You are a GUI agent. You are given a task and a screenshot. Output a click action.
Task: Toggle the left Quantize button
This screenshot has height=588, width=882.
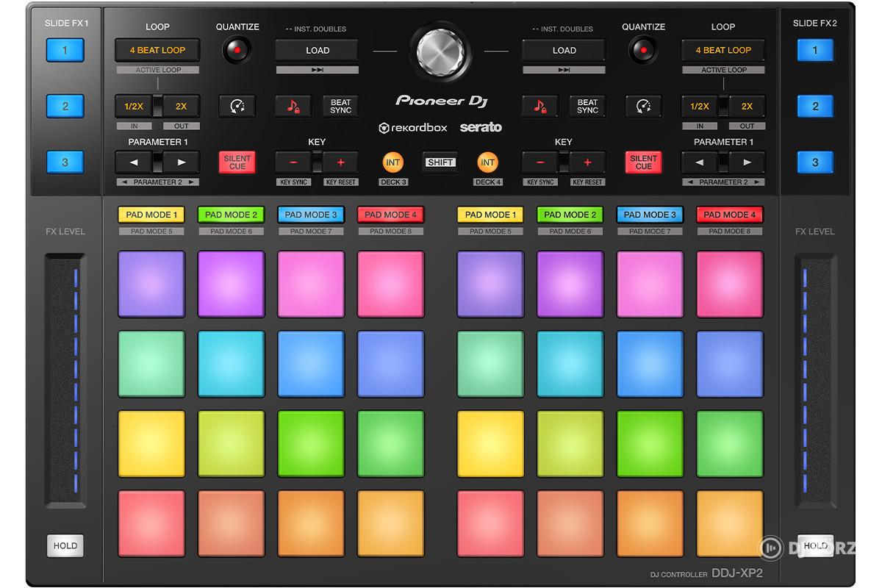[x=237, y=51]
